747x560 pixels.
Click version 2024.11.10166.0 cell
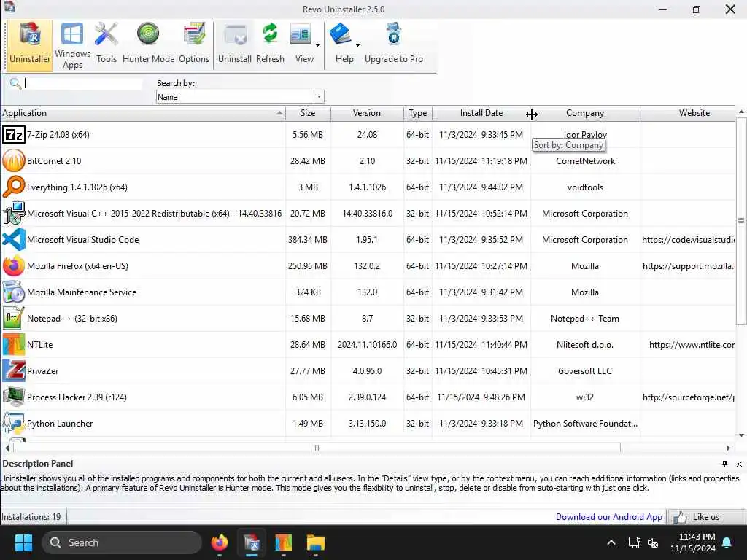[367, 345]
